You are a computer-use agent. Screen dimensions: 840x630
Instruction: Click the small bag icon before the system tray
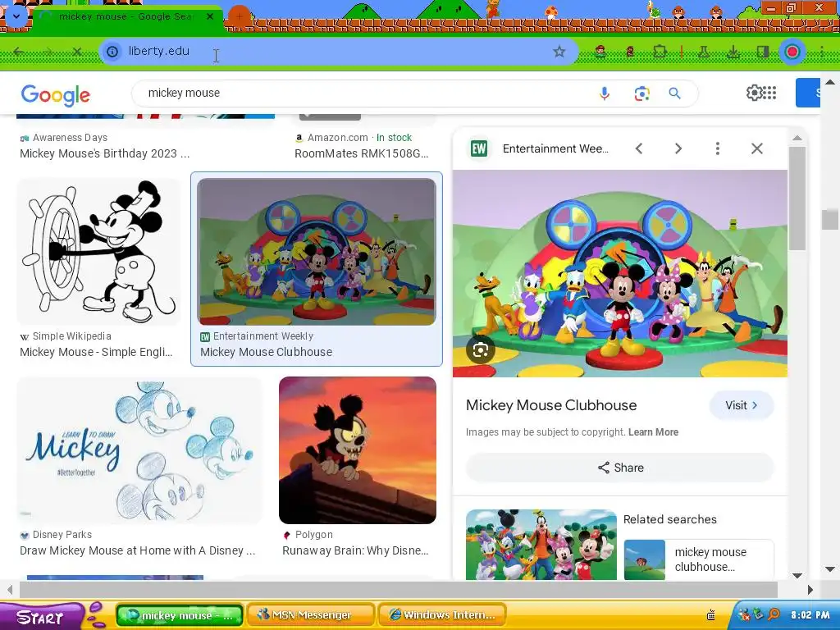coord(711,615)
